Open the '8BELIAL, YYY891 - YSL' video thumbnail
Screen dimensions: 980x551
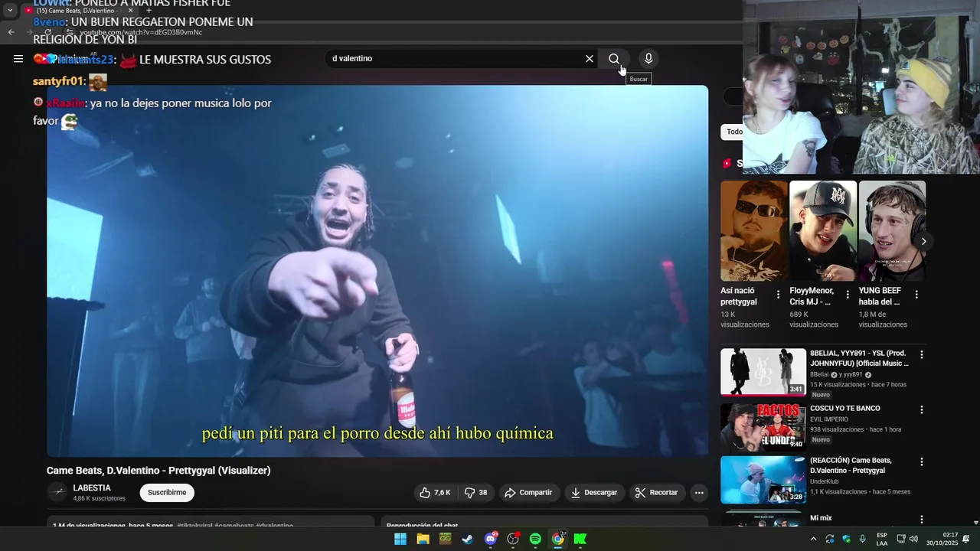pos(763,372)
